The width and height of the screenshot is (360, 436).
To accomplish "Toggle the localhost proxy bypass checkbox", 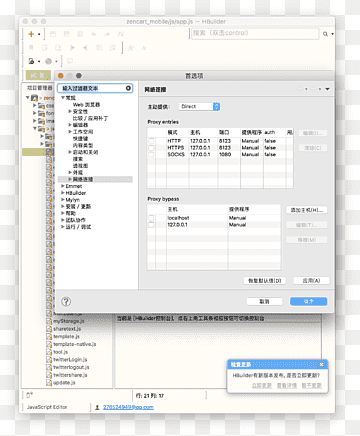I will pos(151,218).
